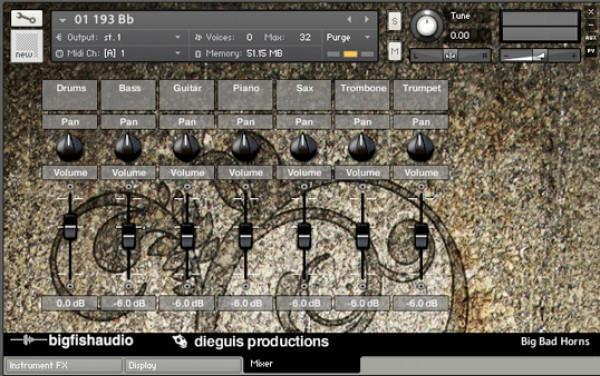
Task: Click the Sax volume fader handle
Action: 304,236
